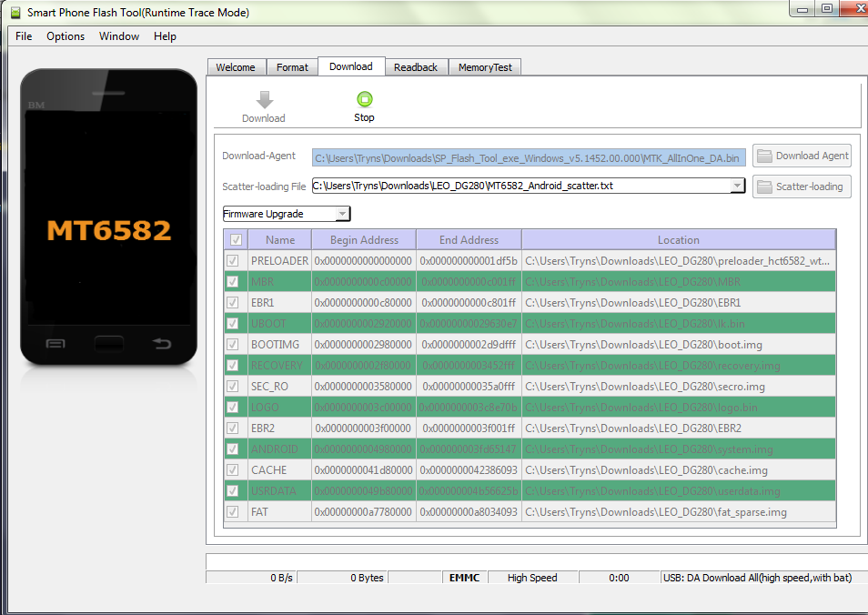Toggle the select-all checkbox in table header
Viewport: 868px width, 615px height.
click(236, 240)
